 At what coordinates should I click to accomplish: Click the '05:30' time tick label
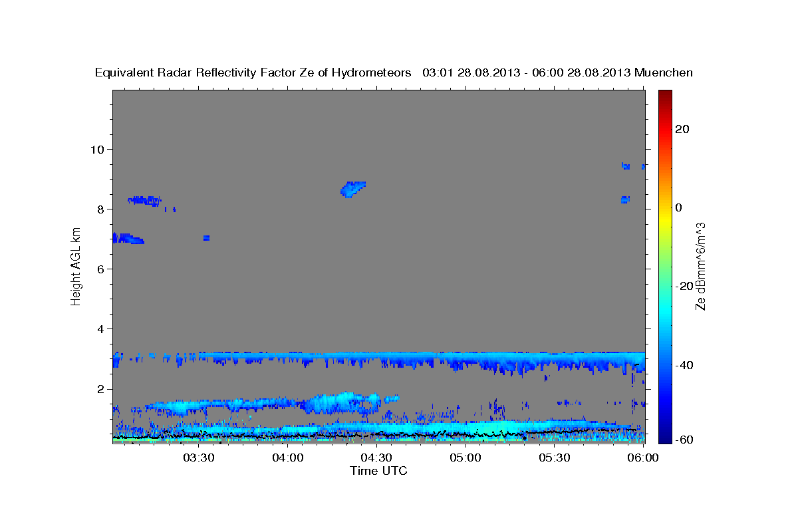(555, 458)
